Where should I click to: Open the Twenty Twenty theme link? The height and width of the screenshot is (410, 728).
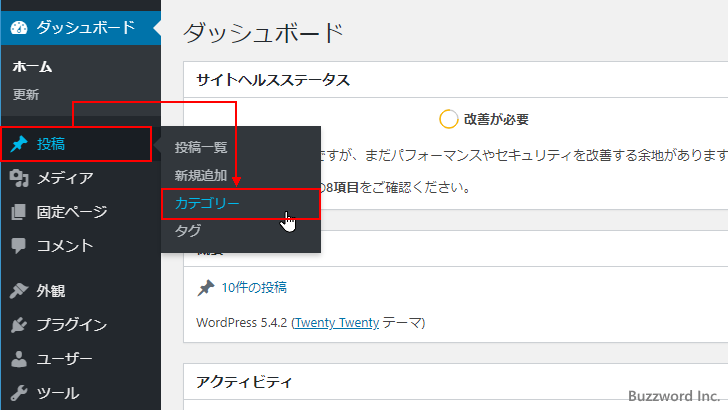[x=337, y=322]
